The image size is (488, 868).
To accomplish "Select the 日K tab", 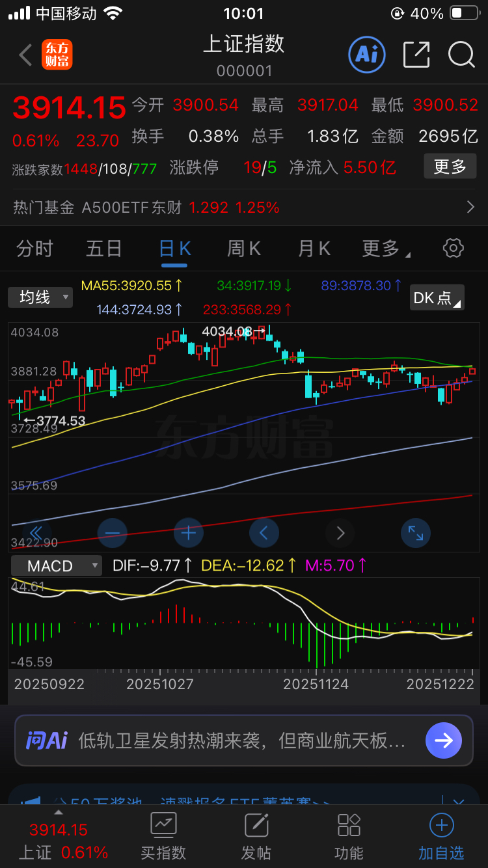I will click(174, 249).
